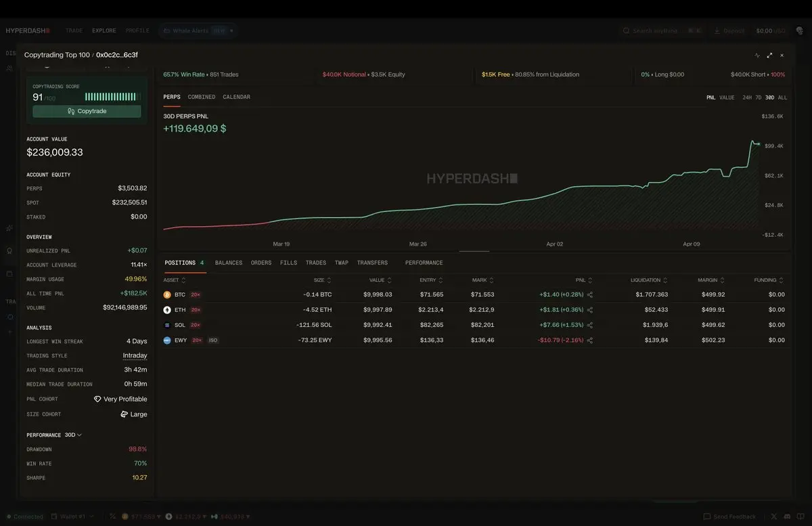Set chart range to 30D
Viewport: 812px width, 526px height.
click(770, 97)
